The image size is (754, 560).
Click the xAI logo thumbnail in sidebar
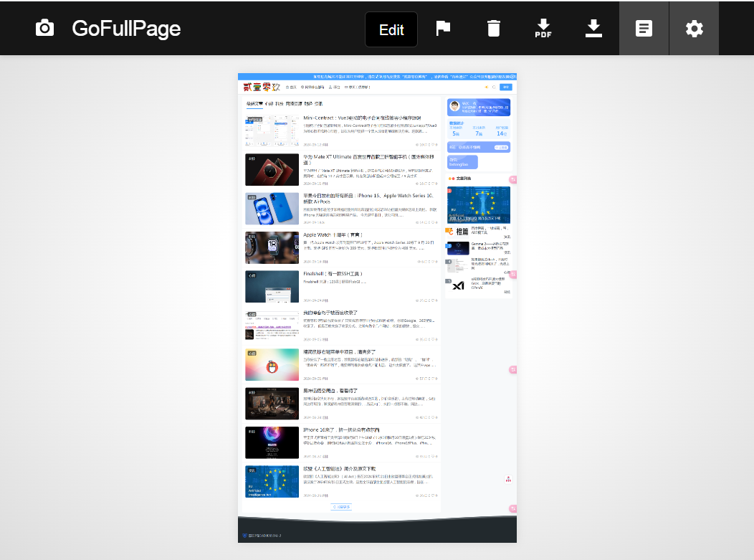458,285
